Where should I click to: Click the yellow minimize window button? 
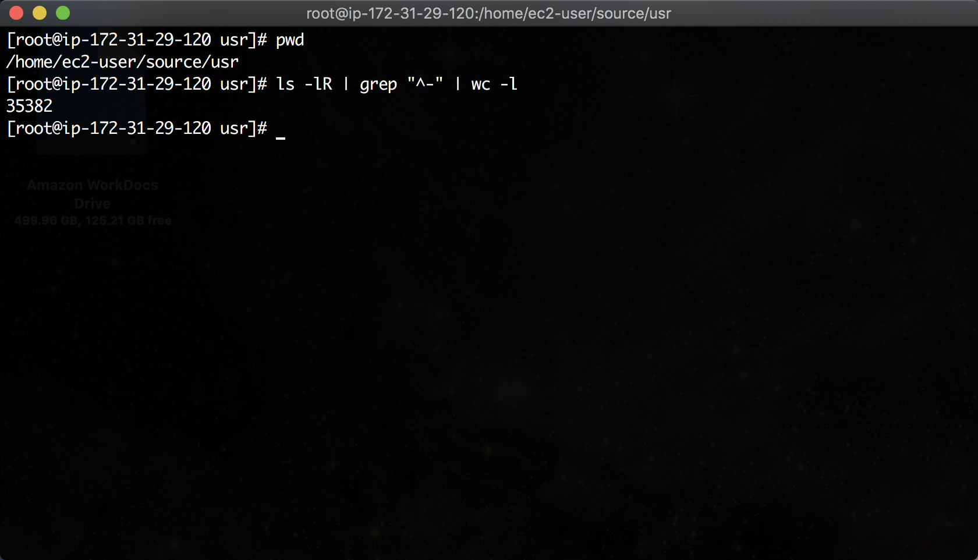coord(40,13)
